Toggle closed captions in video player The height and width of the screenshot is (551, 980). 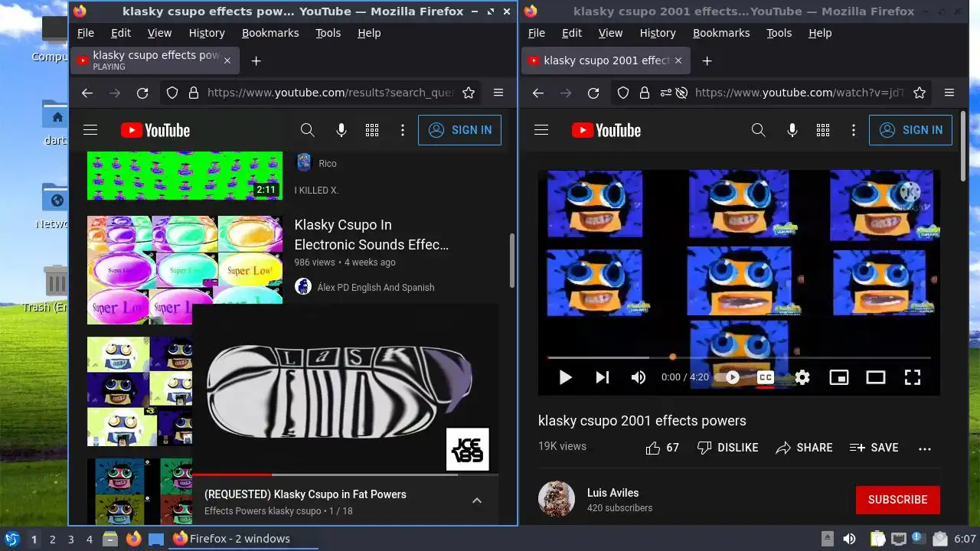pos(765,377)
